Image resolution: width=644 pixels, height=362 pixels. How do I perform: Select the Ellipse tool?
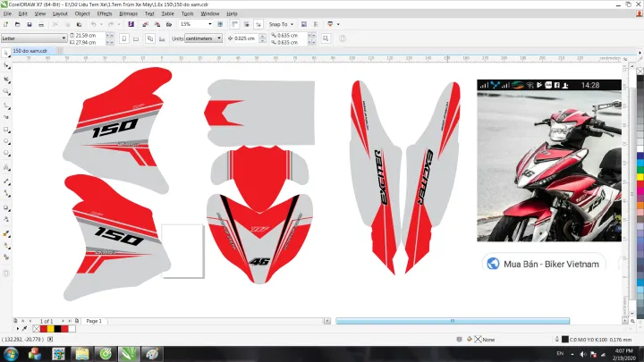click(6, 141)
